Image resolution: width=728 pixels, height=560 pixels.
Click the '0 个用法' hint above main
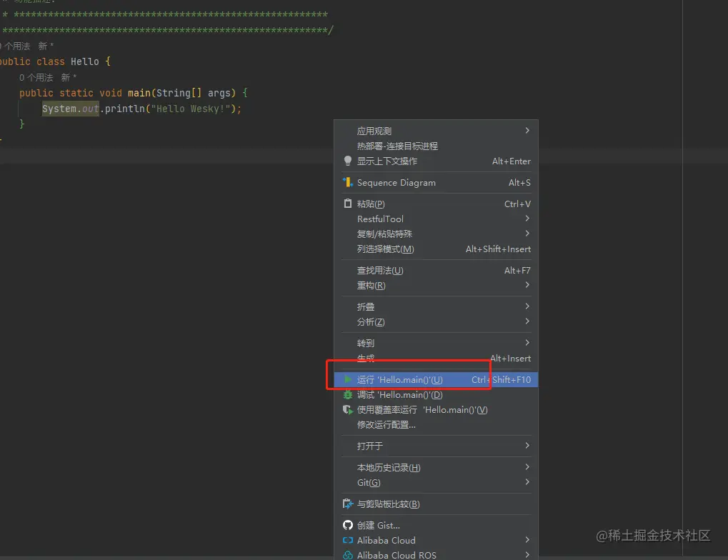point(36,78)
